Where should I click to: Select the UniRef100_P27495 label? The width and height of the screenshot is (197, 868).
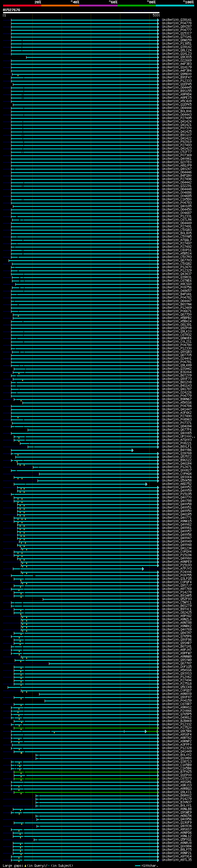tap(177, 118)
